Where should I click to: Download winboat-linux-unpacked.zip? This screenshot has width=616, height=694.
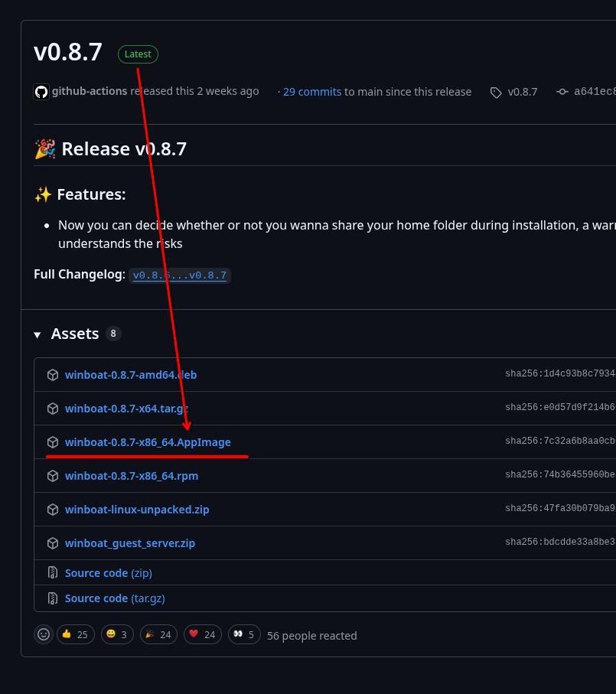click(137, 510)
